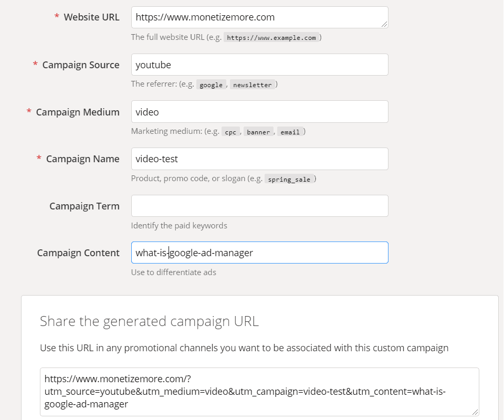Click the email example tag
The image size is (504, 420).
(x=290, y=132)
